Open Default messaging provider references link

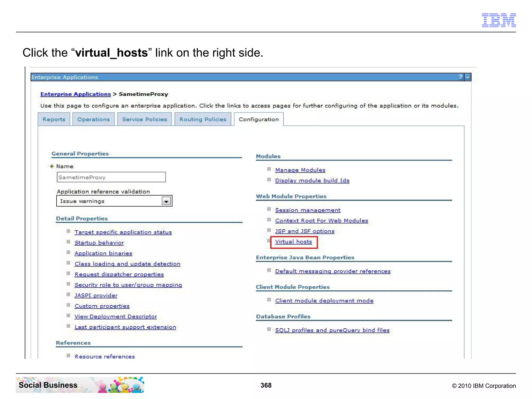click(x=333, y=271)
